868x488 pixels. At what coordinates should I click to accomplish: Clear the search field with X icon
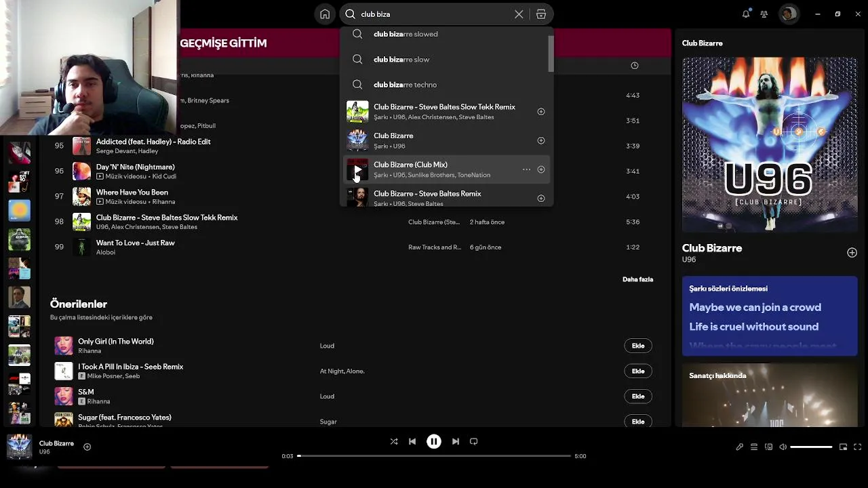[519, 14]
